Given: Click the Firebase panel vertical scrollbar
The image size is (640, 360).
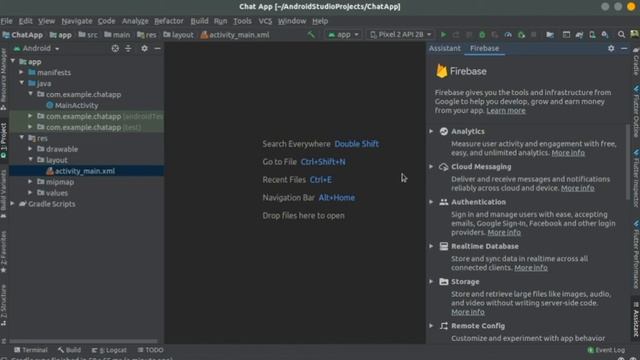Looking at the screenshot, I should 628,162.
